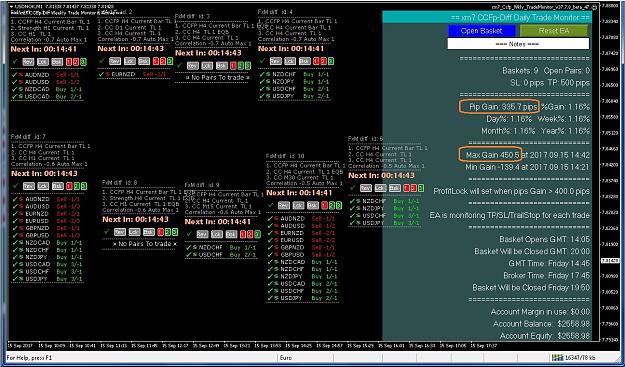Image resolution: width=625 pixels, height=367 pixels.
Task: Click 'Basket Opens GMT: 14:05' text
Action: click(544, 239)
